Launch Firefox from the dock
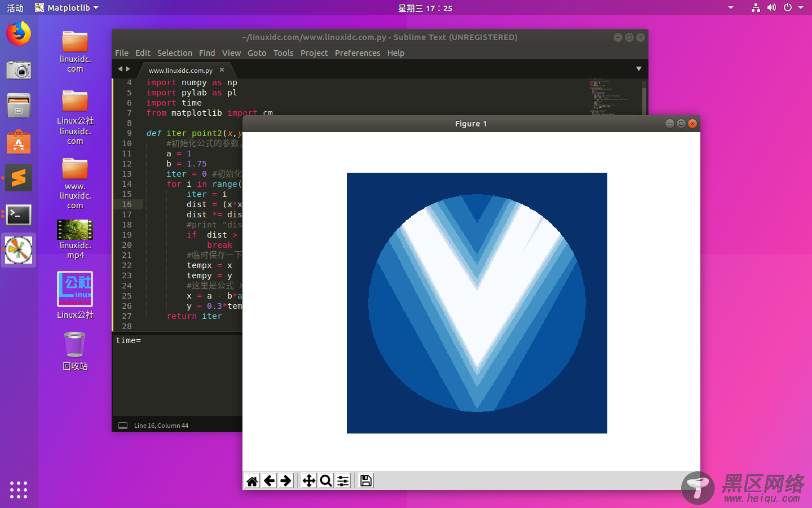The height and width of the screenshot is (508, 812). tap(19, 34)
